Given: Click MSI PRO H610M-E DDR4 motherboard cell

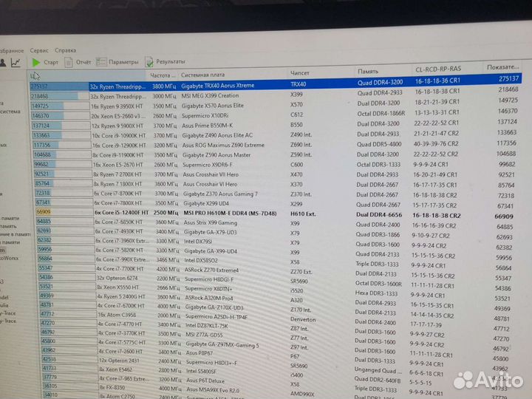Looking at the screenshot, I should click(x=230, y=214).
